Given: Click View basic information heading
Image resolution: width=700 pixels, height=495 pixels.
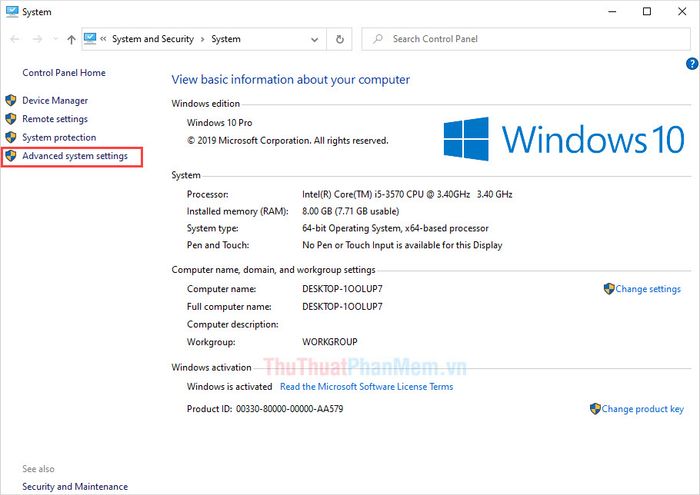Looking at the screenshot, I should pyautogui.click(x=290, y=80).
